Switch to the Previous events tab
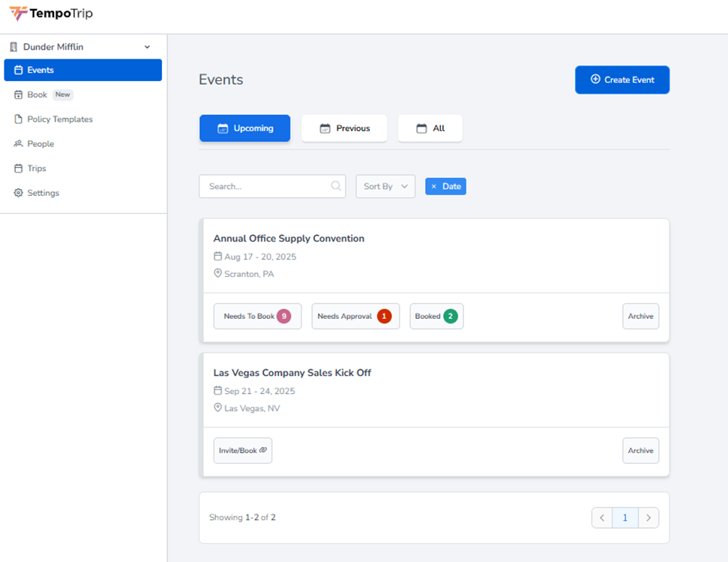 click(x=344, y=128)
